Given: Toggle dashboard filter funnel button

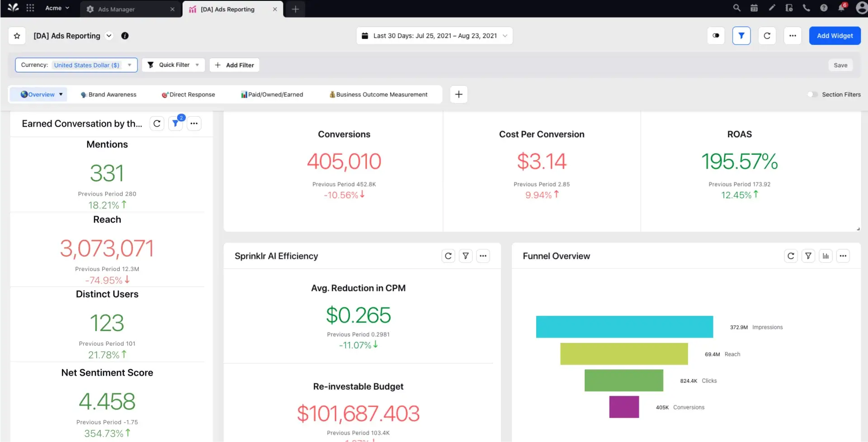Looking at the screenshot, I should [x=741, y=36].
